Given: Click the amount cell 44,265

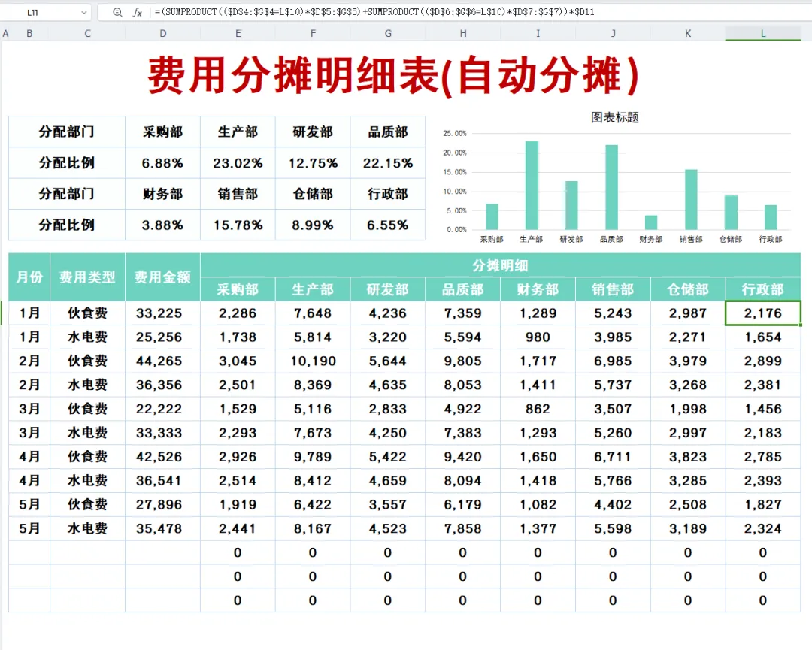Looking at the screenshot, I should tap(162, 361).
